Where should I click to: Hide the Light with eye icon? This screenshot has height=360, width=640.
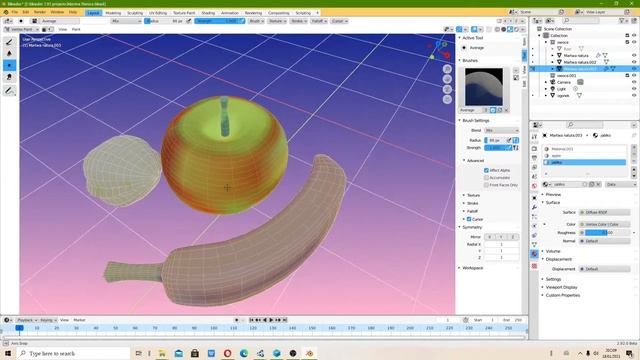click(x=634, y=89)
